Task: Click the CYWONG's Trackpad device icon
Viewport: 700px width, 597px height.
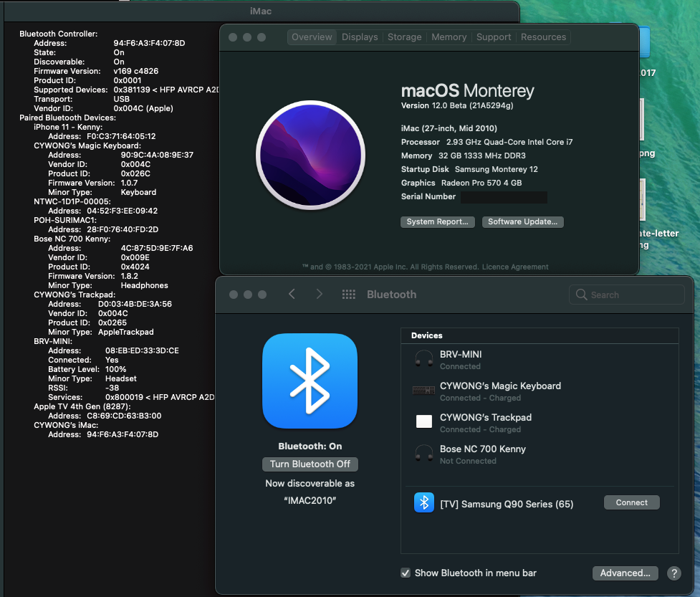Action: pyautogui.click(x=423, y=421)
